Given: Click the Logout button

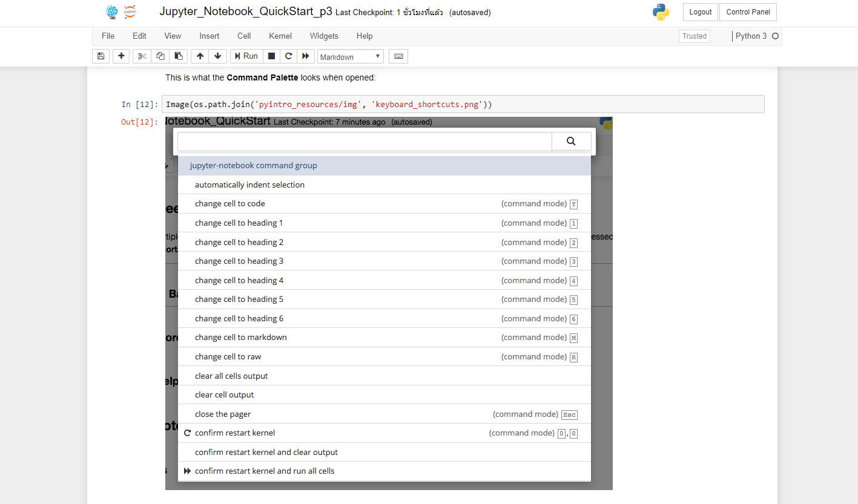Looking at the screenshot, I should (700, 11).
